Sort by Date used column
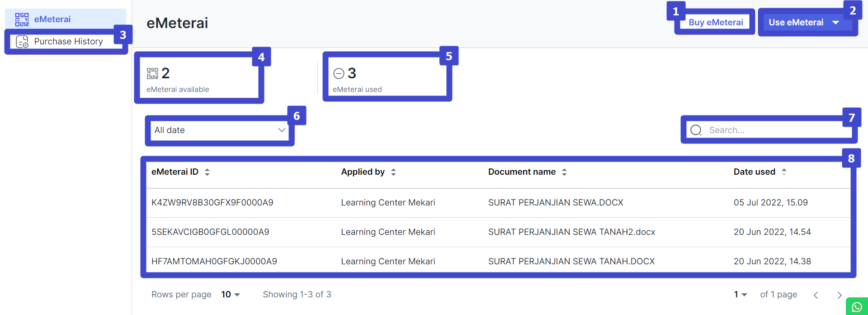The image size is (868, 315). (784, 172)
